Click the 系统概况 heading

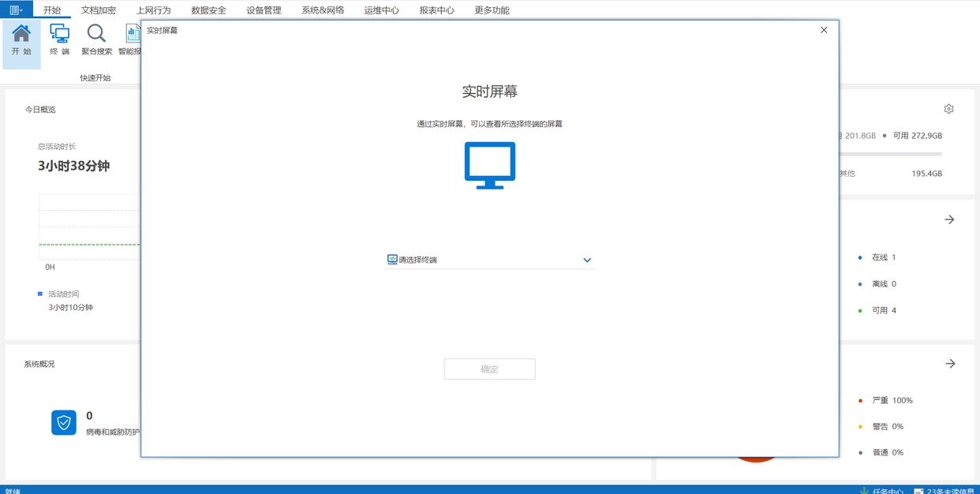[39, 365]
